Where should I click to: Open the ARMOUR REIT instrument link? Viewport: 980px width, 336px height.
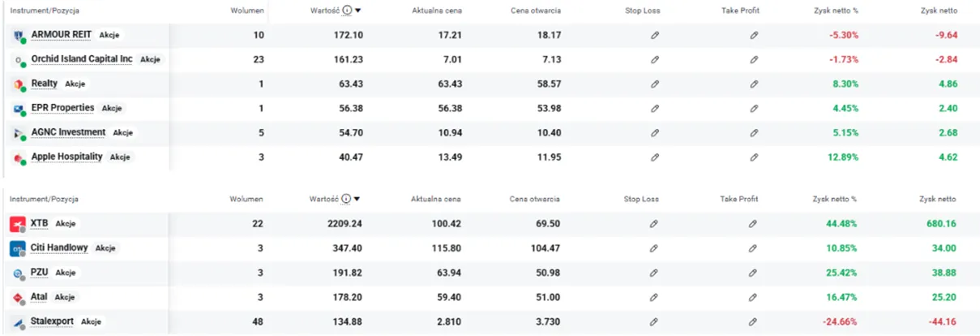(x=62, y=35)
